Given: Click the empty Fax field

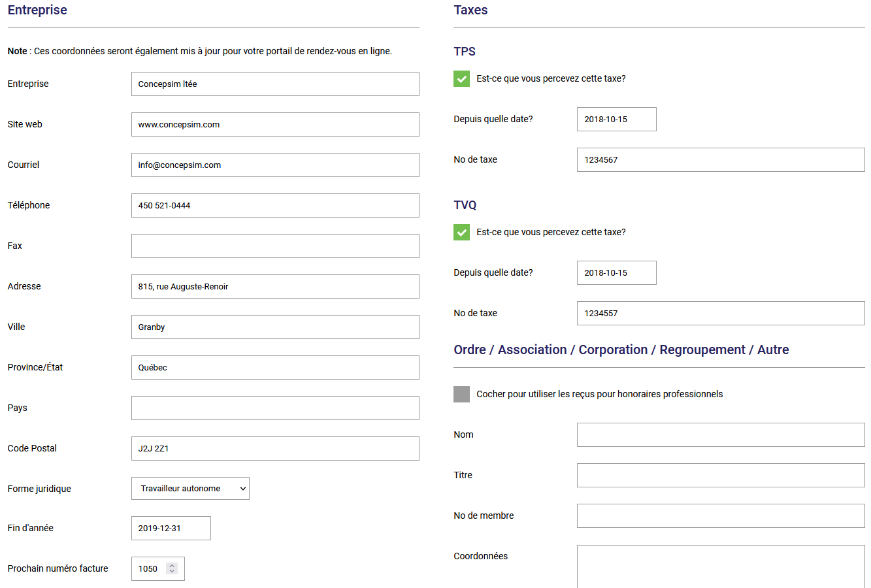Looking at the screenshot, I should 275,246.
